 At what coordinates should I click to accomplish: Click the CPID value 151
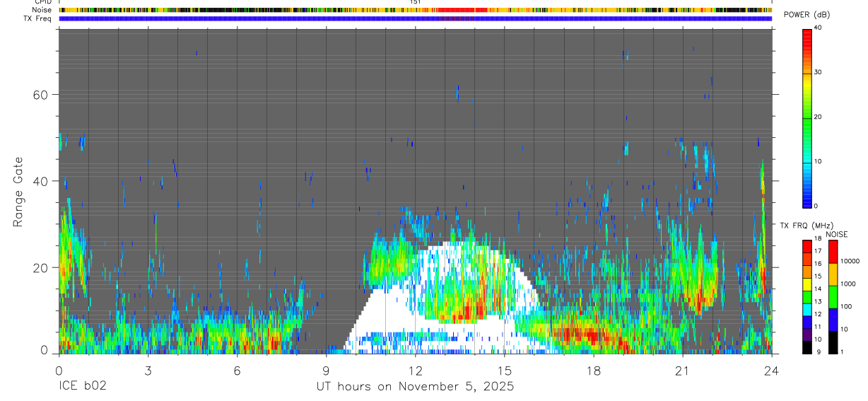[415, 3]
